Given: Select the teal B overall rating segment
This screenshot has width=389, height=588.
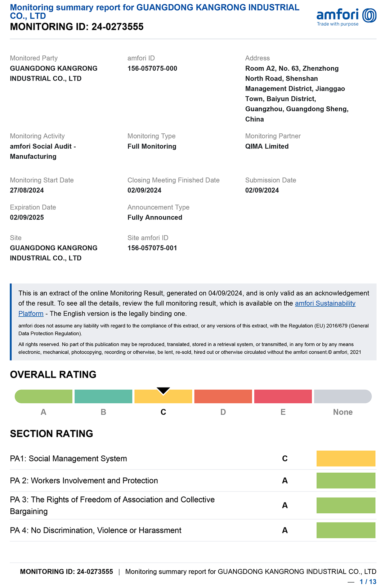Looking at the screenshot, I should coord(103,396).
